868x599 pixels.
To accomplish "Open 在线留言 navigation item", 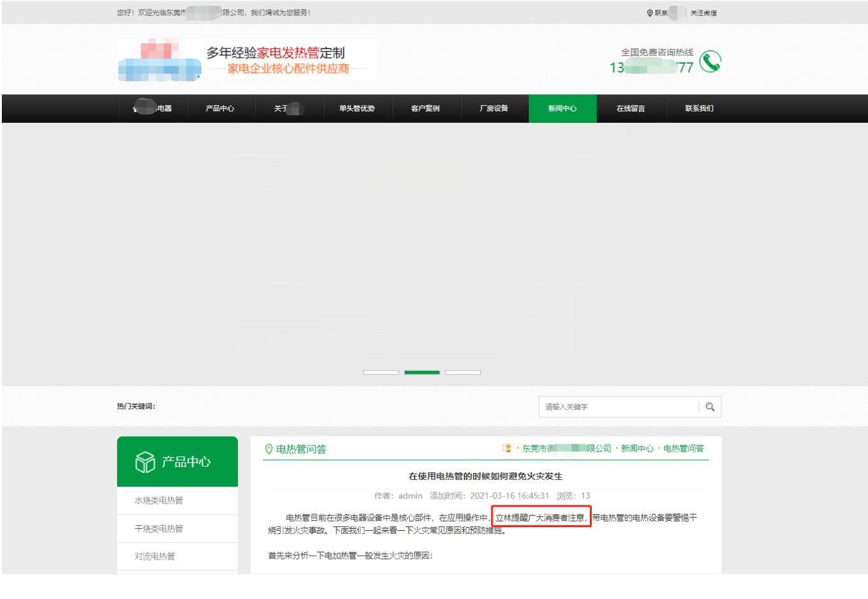I will coord(631,108).
